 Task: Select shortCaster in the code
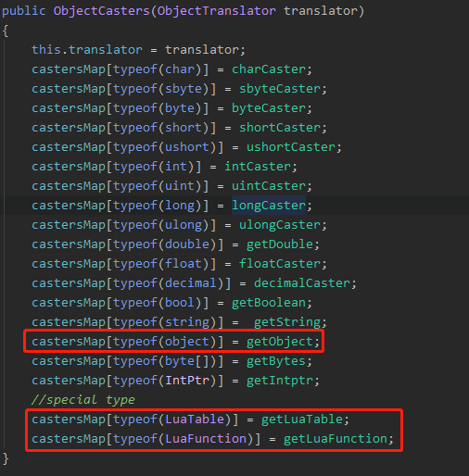click(280, 128)
